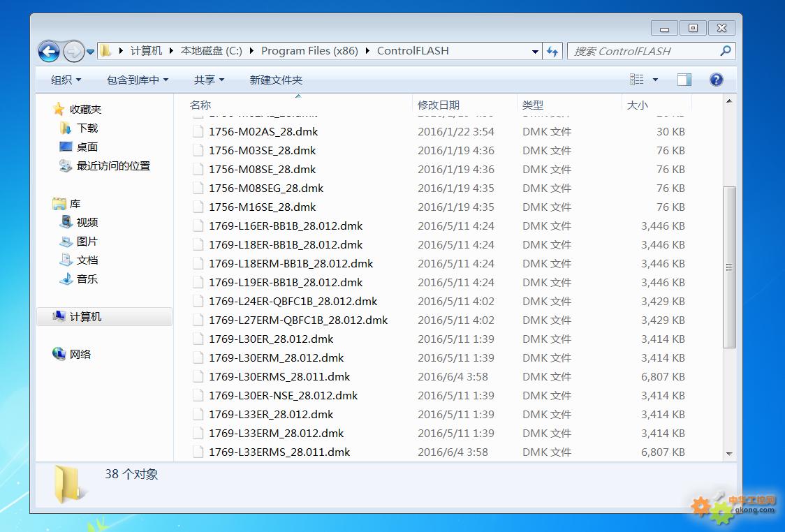Expand the address bar history dropdown
The image size is (785, 532).
coord(535,52)
